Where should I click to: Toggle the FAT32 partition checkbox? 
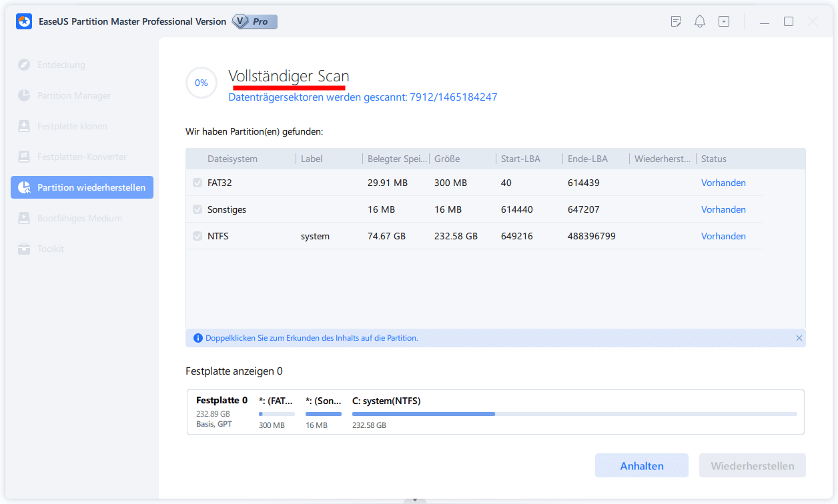pyautogui.click(x=197, y=183)
